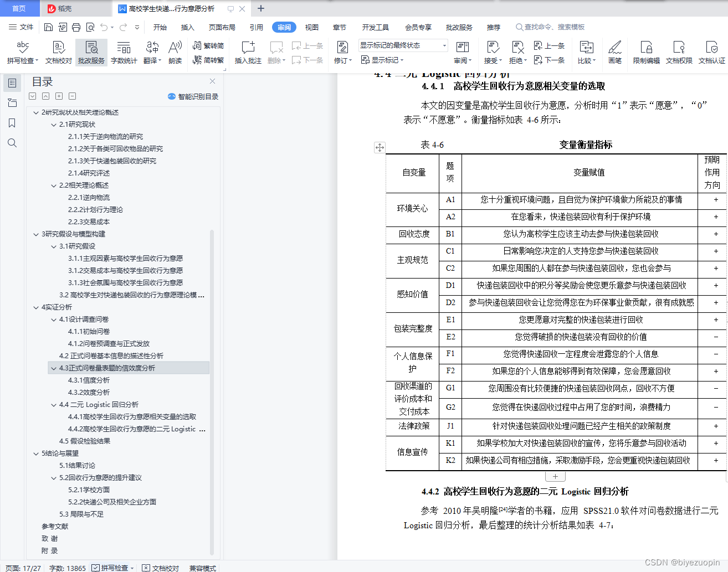This screenshot has width=728, height=572.
Task: Click the command search field (查找命令)
Action: [551, 27]
